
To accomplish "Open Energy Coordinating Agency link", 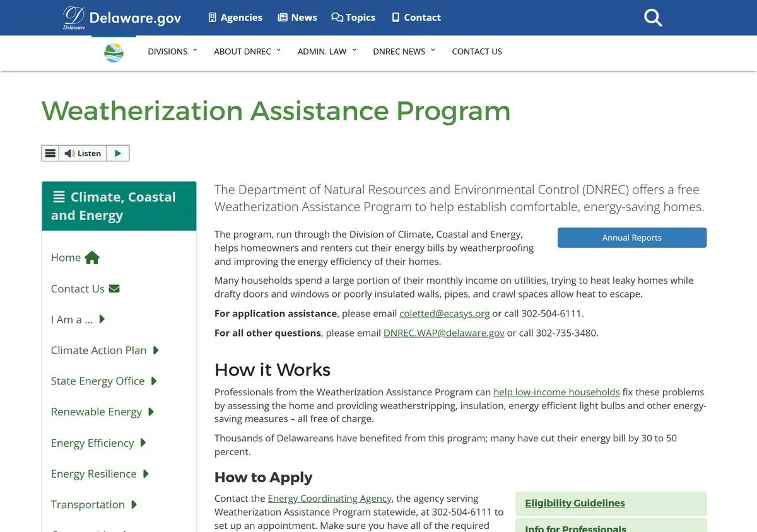I will point(330,499).
